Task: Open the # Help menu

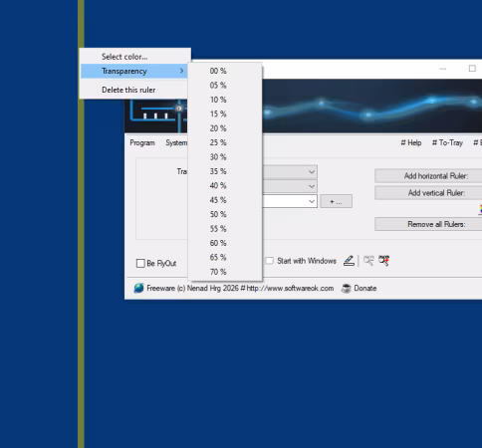Action: [x=411, y=143]
